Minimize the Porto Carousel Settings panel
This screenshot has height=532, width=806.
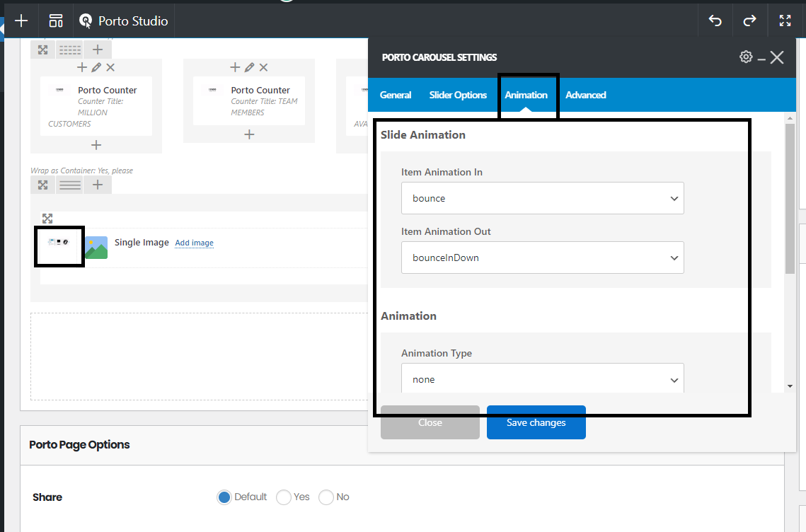762,59
